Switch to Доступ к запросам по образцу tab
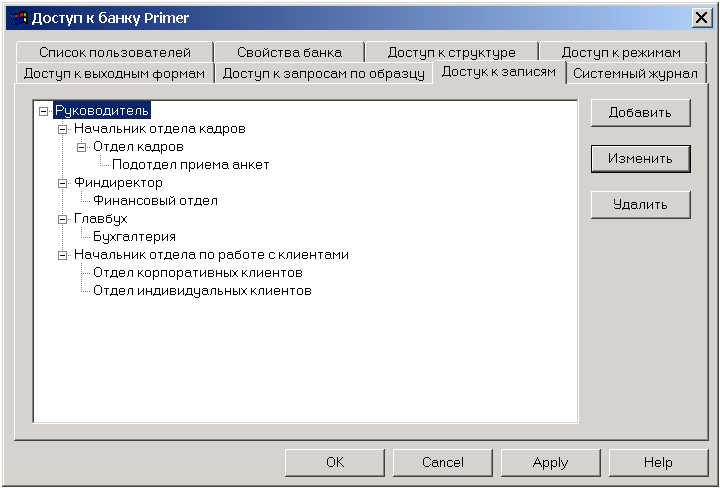The image size is (720, 488). (324, 73)
